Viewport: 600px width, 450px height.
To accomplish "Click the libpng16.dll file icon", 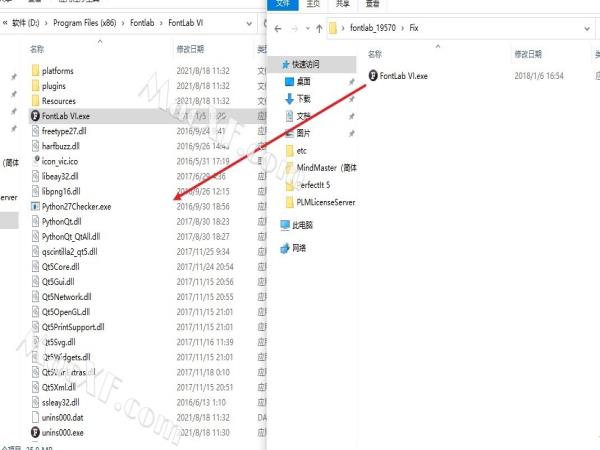I will (x=36, y=191).
